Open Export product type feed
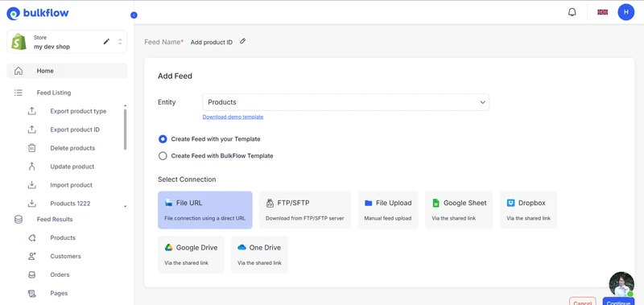The height and width of the screenshot is (305, 644). [78, 111]
